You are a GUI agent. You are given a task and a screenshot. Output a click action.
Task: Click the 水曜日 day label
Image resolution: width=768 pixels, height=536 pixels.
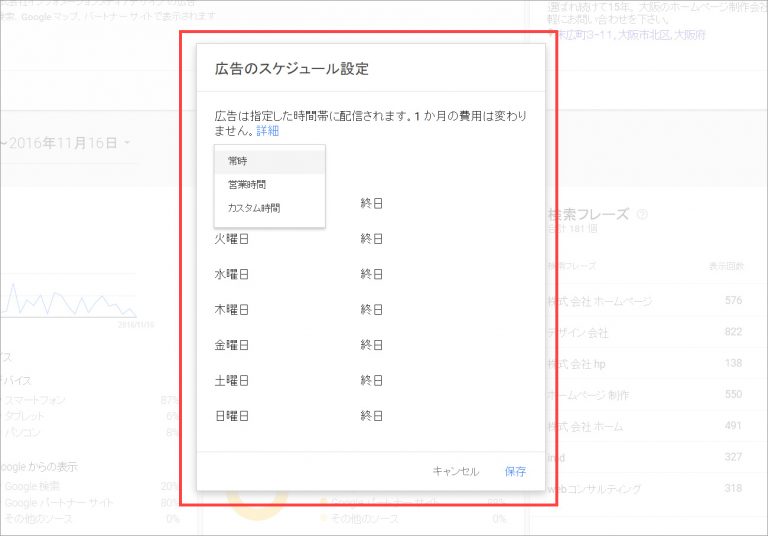(231, 274)
